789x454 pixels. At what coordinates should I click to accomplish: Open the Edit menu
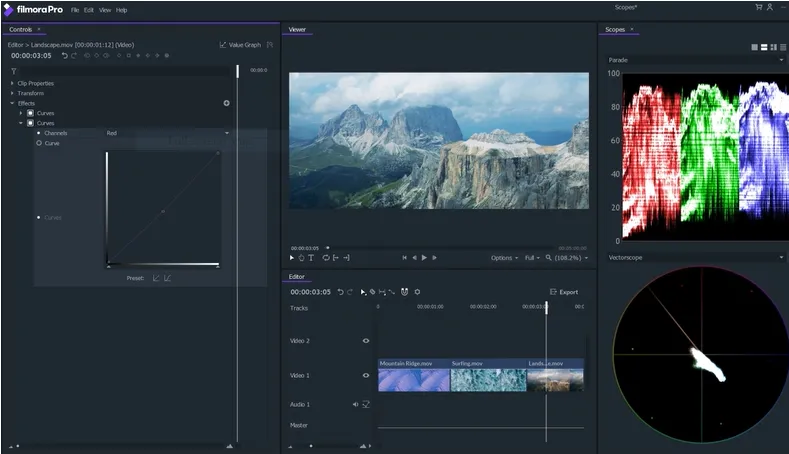coord(89,10)
